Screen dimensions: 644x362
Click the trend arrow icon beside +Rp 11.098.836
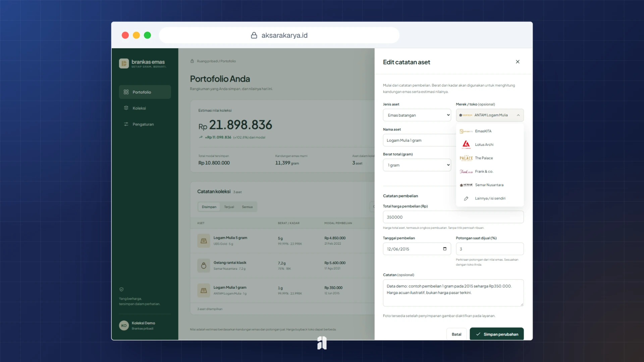(201, 137)
